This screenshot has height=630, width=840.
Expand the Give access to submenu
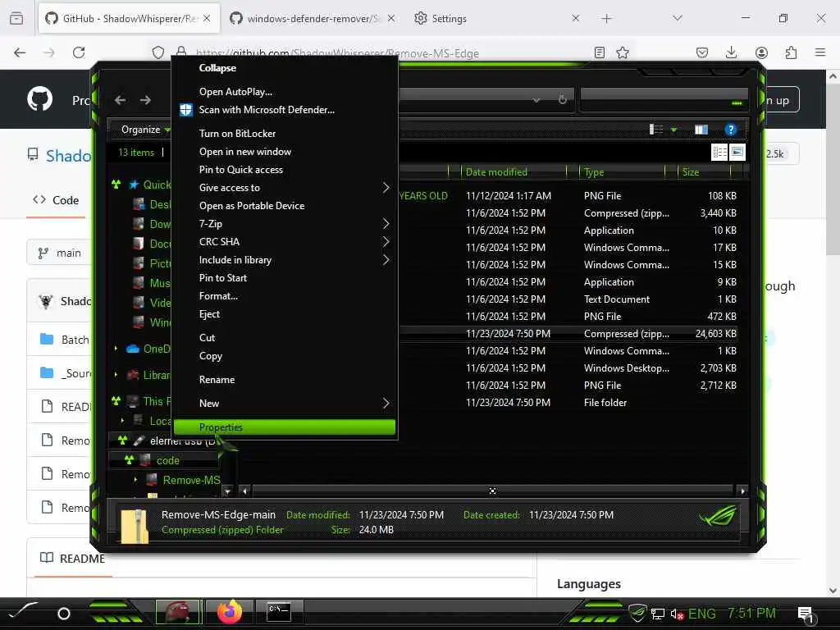(386, 188)
